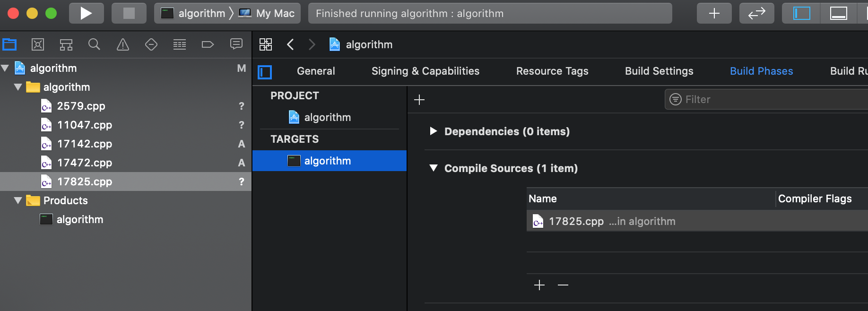This screenshot has height=311, width=868.
Task: Open the Symbol navigator
Action: click(66, 44)
